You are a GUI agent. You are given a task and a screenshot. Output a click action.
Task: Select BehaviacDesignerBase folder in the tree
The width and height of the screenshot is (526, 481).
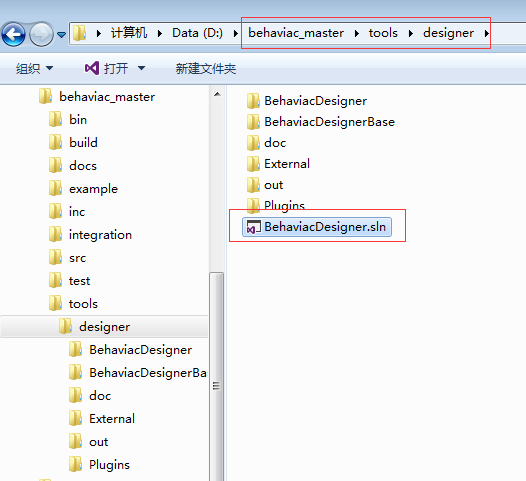pos(148,373)
